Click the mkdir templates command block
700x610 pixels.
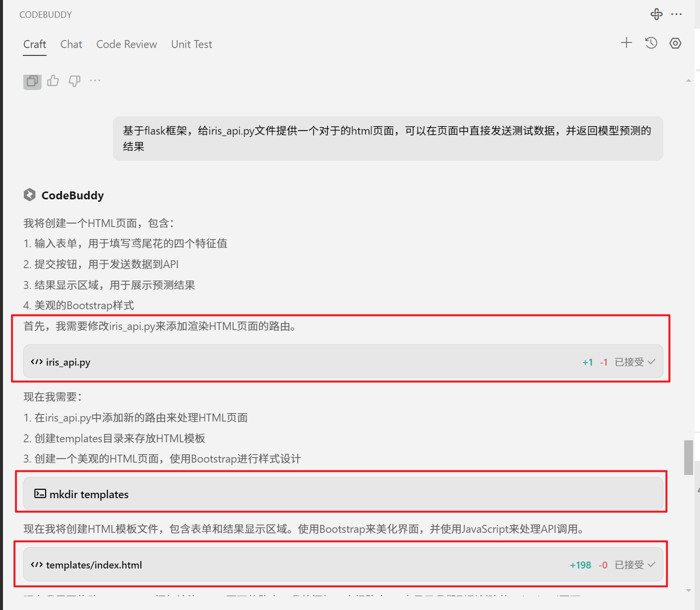[343, 494]
